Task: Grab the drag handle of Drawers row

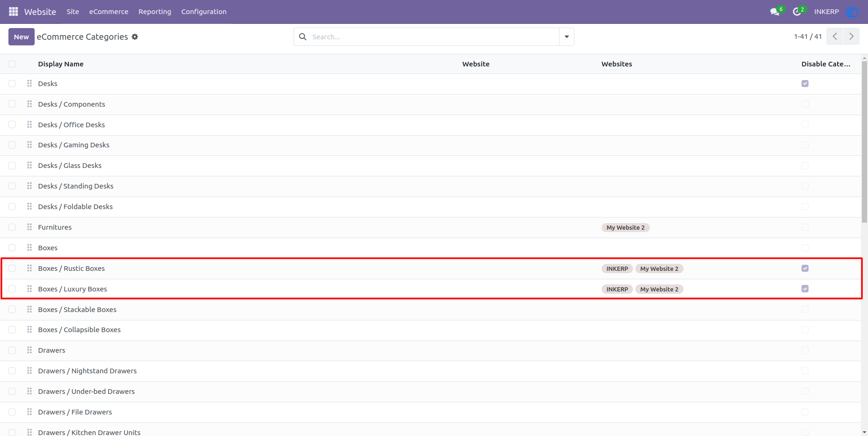Action: pyautogui.click(x=29, y=350)
